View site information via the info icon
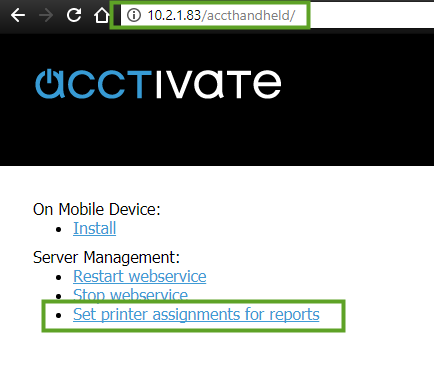This screenshot has height=392, width=434. [134, 15]
